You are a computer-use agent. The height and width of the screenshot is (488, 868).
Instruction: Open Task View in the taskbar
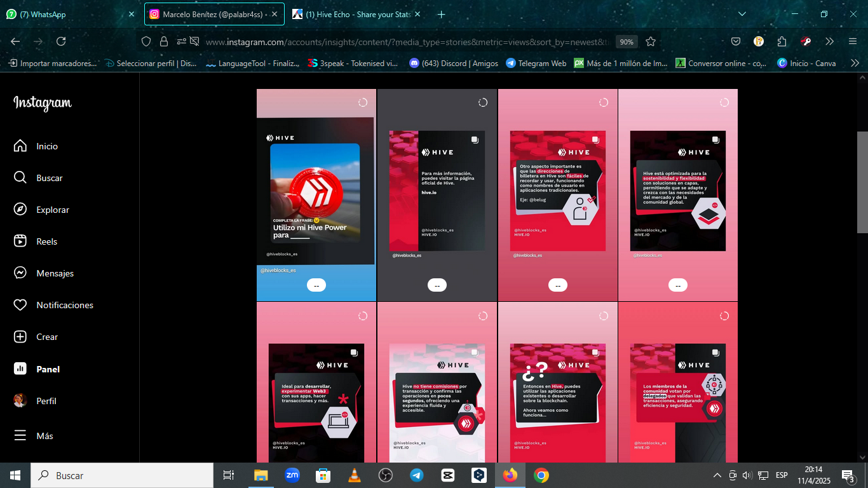229,475
